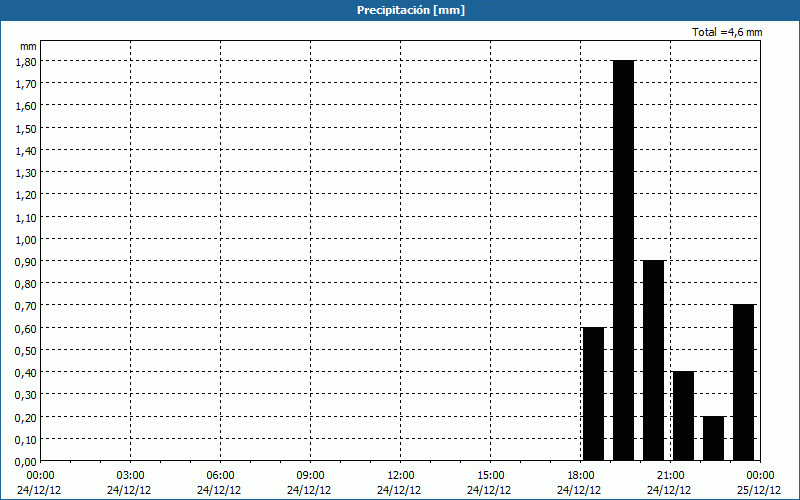Click the y-axis value '0,10'

(x=27, y=440)
